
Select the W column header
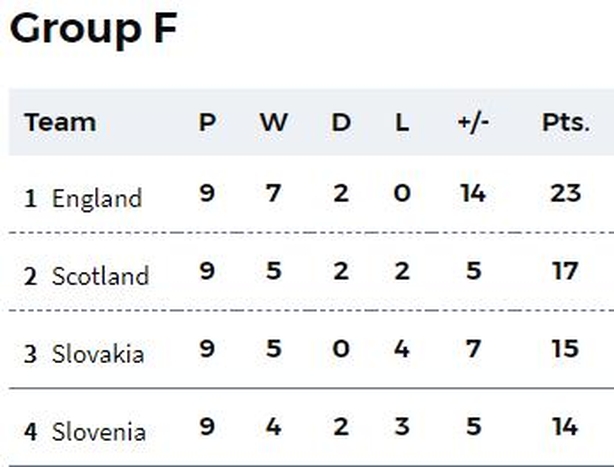click(274, 122)
